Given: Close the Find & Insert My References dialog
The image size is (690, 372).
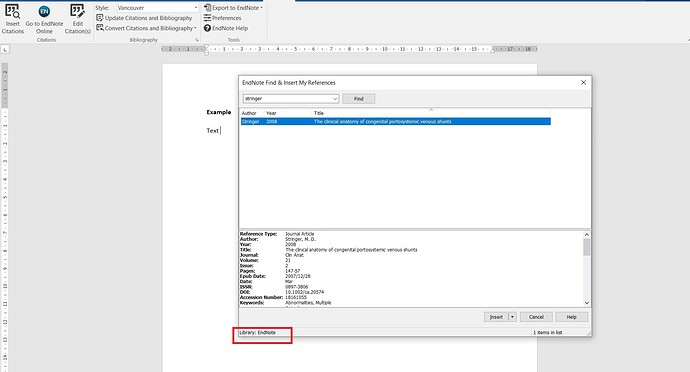Looking at the screenshot, I should click(x=583, y=82).
